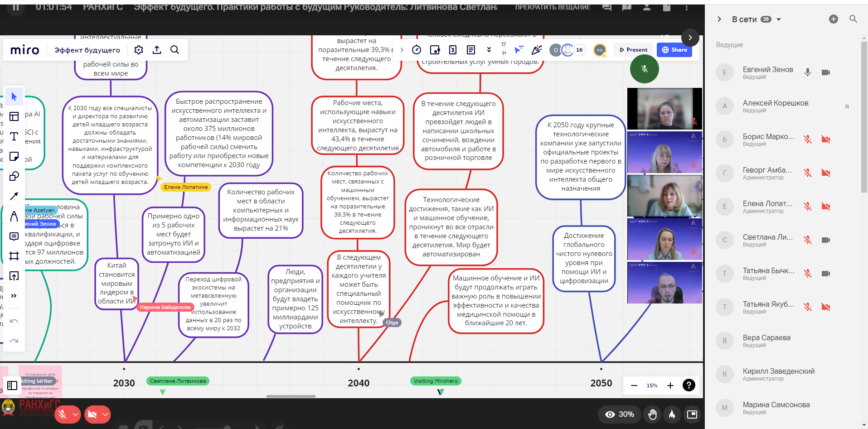Select the Frame tool
The height and width of the screenshot is (429, 868).
click(x=14, y=256)
